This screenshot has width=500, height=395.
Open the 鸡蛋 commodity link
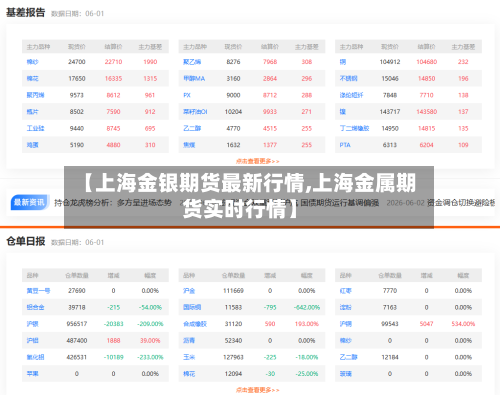coord(32,145)
